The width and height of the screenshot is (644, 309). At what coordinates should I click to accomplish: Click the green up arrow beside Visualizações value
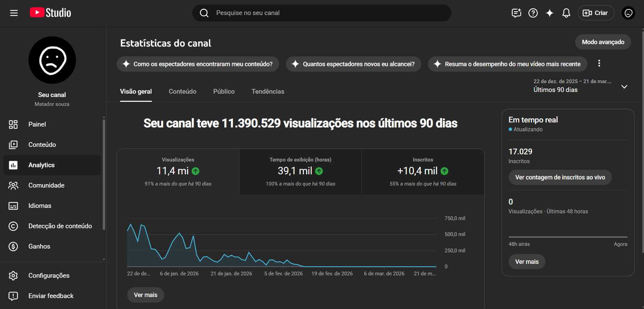[196, 171]
